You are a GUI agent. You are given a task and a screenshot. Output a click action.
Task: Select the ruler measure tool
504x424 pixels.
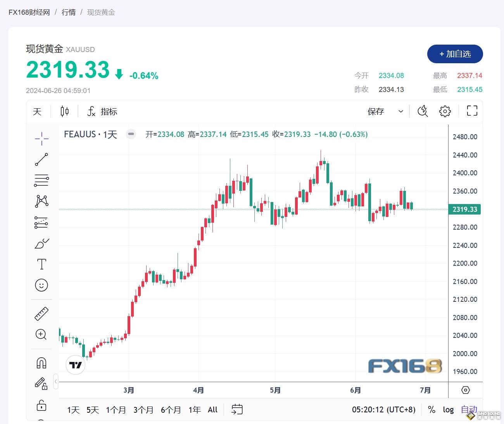pos(41,314)
